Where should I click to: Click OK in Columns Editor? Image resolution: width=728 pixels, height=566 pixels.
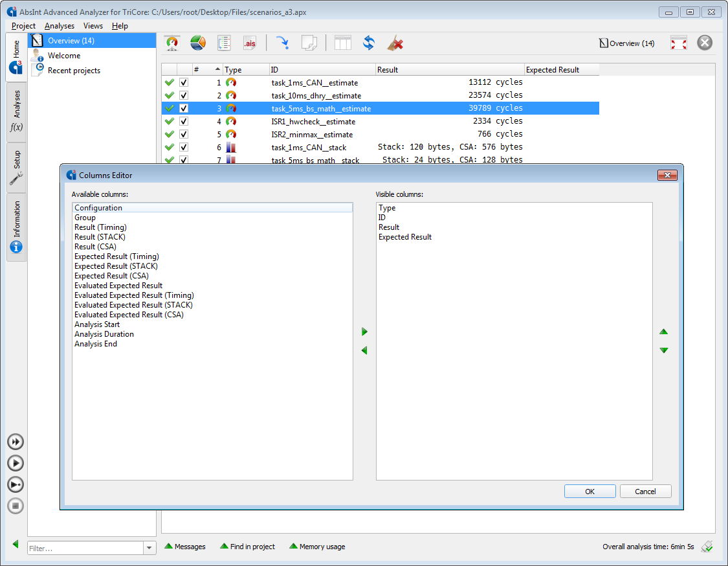pyautogui.click(x=590, y=491)
